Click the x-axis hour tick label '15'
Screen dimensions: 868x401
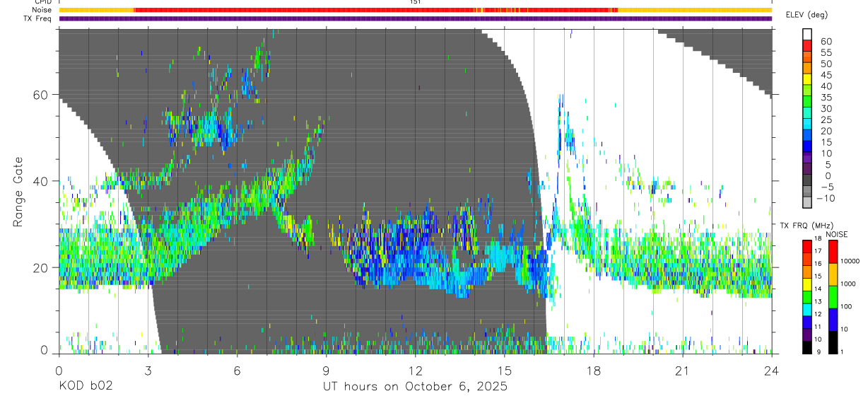504,371
